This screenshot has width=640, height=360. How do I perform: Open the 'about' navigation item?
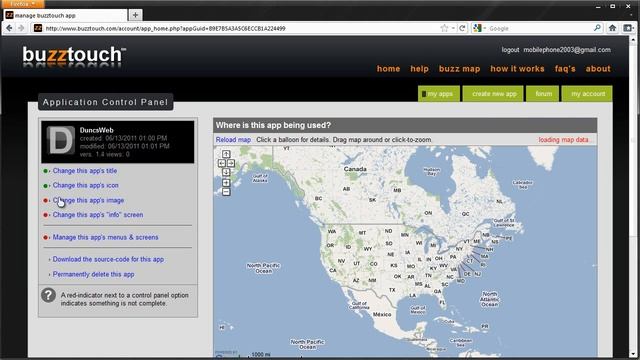tap(598, 69)
